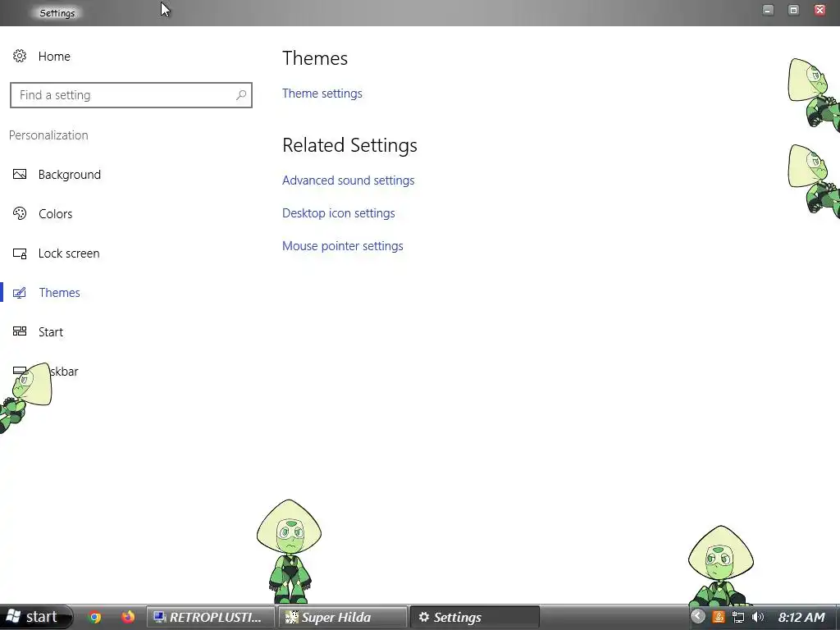Image resolution: width=840 pixels, height=630 pixels.
Task: Expand hidden tray icons arrow
Action: (x=697, y=617)
